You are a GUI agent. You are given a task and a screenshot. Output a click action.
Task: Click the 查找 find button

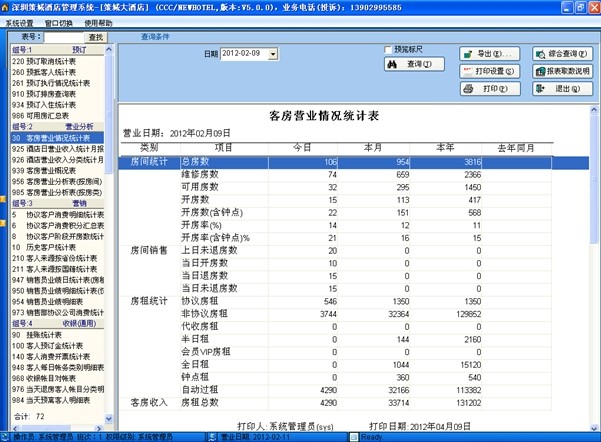96,37
